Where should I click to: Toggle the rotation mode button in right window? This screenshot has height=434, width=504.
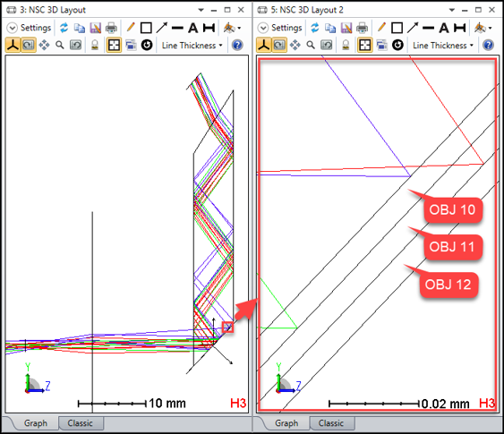click(279, 45)
